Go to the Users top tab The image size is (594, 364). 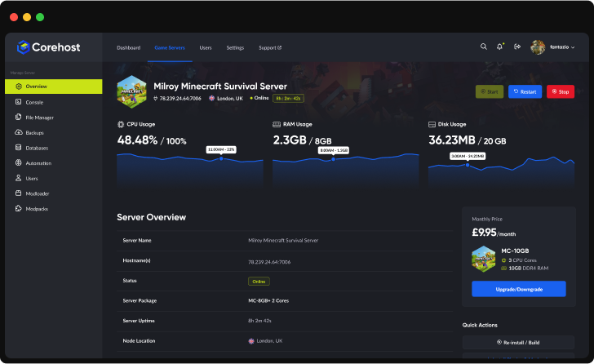point(206,47)
